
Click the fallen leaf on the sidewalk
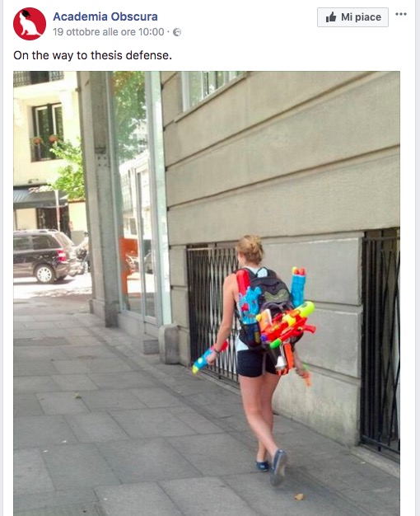(x=299, y=496)
